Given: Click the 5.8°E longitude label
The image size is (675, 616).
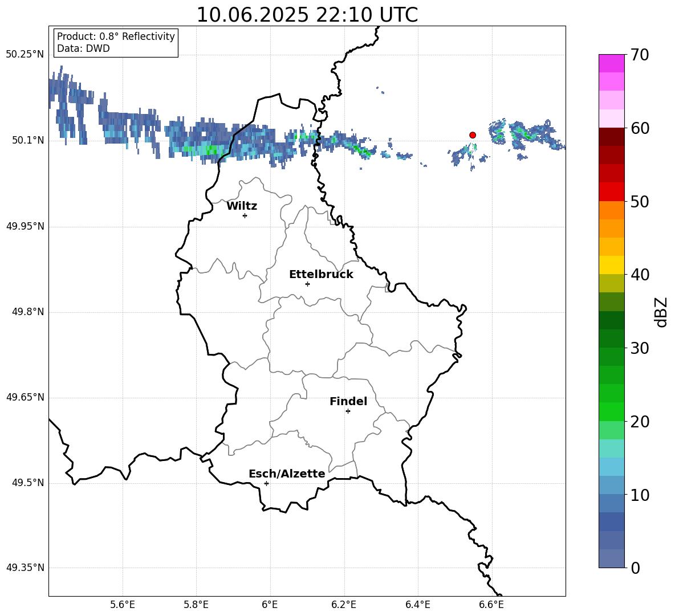Looking at the screenshot, I should click(x=196, y=605).
